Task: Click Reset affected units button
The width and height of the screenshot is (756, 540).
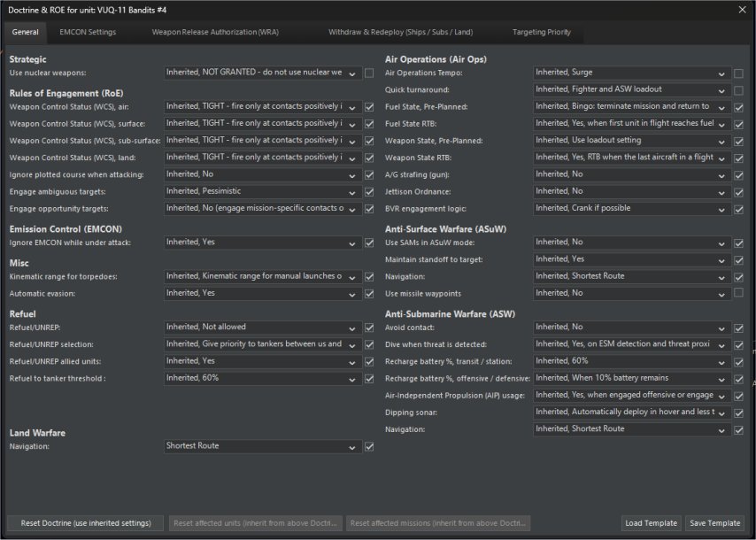Action: point(256,523)
